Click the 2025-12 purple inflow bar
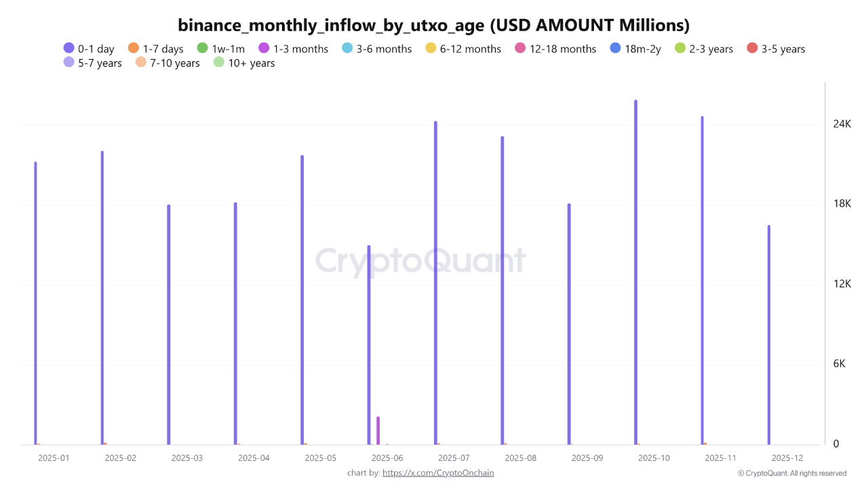This screenshot has height=488, width=868. pyautogui.click(x=768, y=335)
